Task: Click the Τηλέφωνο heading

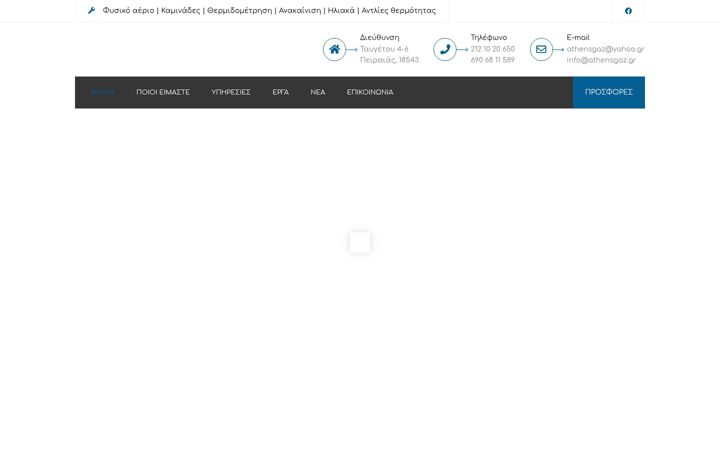Action: (489, 38)
